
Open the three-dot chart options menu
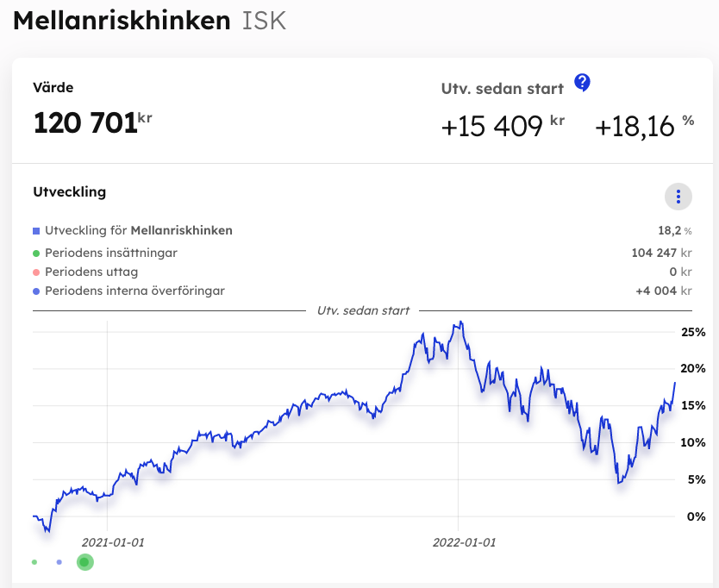(678, 197)
